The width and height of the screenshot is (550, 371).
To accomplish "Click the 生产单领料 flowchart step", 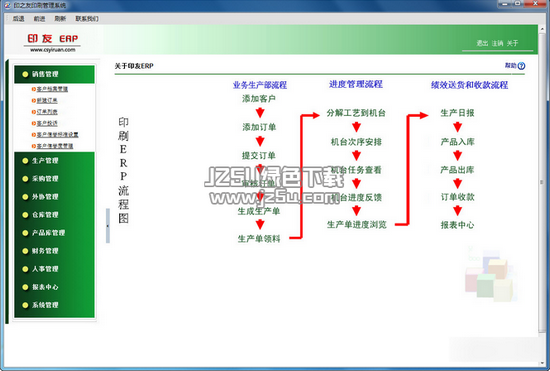I will click(x=259, y=239).
